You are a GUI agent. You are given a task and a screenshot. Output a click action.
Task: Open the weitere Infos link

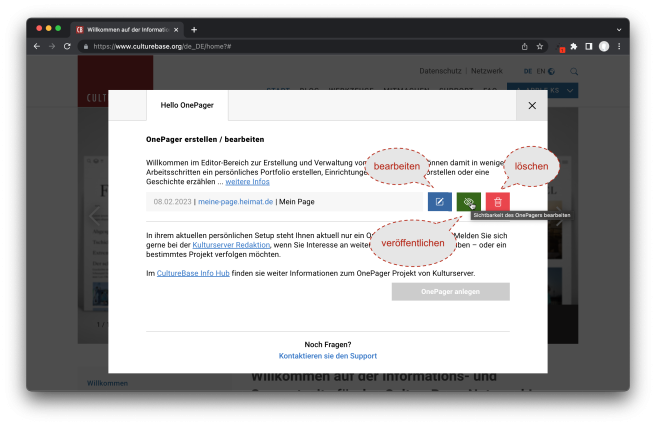pyautogui.click(x=247, y=181)
